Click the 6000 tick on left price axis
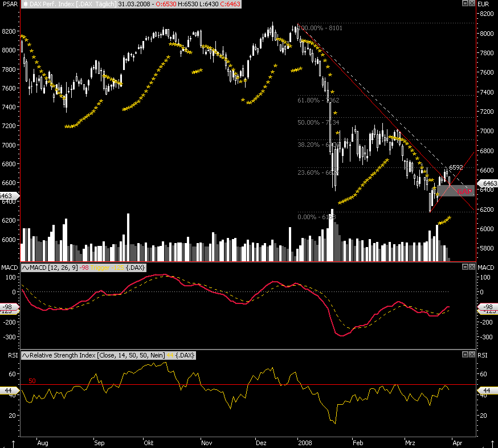Screen dimensions: 498x448 coord(9,240)
